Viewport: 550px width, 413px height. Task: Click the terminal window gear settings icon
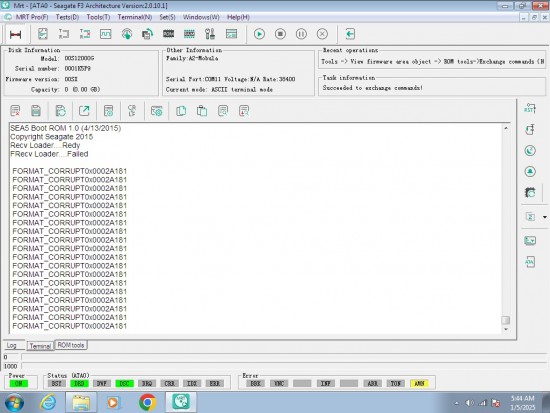point(156,111)
